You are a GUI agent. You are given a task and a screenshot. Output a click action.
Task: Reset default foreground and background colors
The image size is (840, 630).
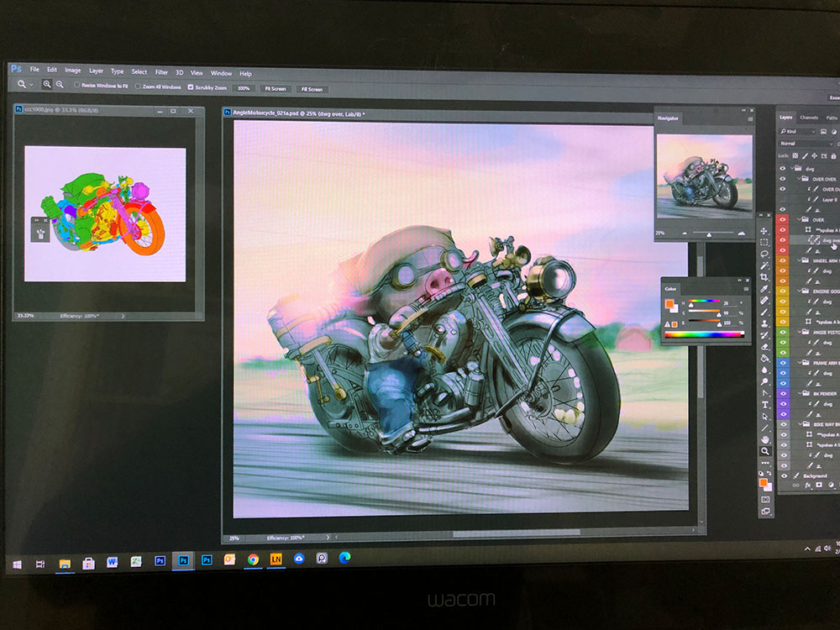[761, 473]
